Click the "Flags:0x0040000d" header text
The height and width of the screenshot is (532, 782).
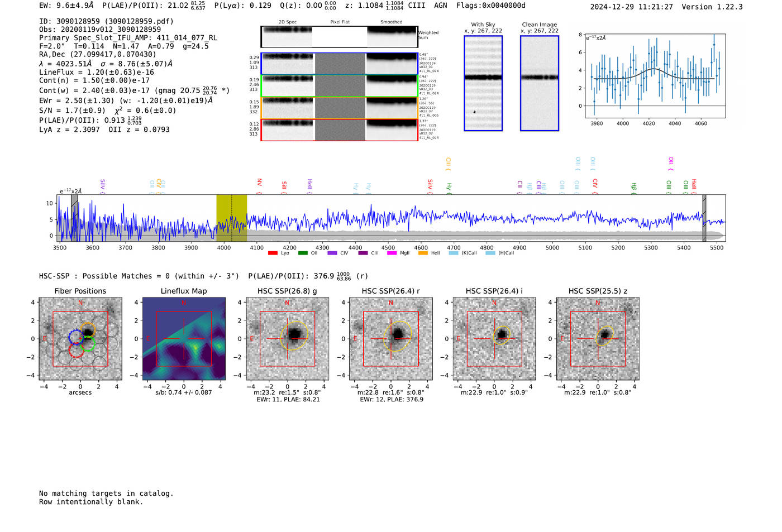tap(491, 6)
